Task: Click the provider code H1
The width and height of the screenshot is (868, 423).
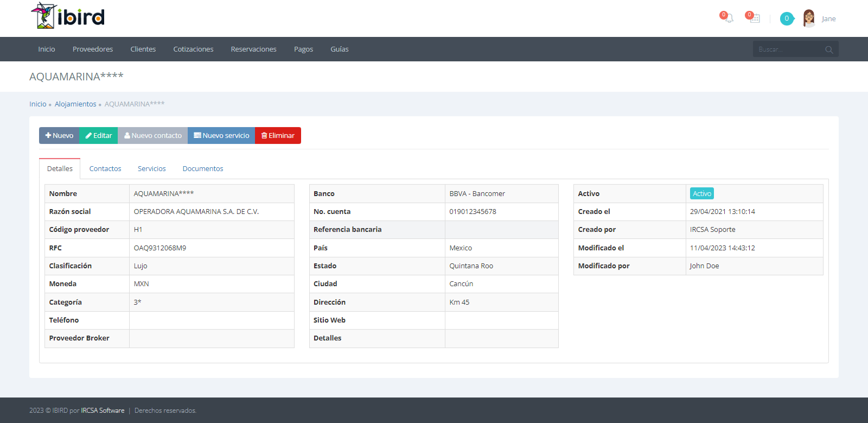Action: 138,230
